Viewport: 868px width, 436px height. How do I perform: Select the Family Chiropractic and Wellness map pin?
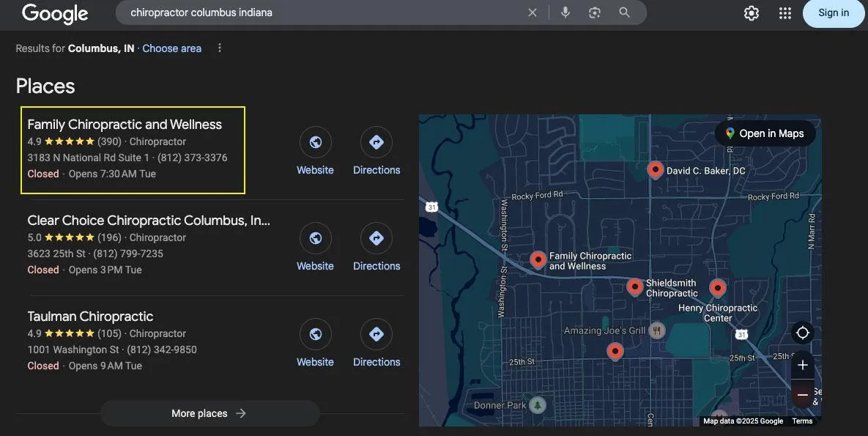pyautogui.click(x=538, y=259)
